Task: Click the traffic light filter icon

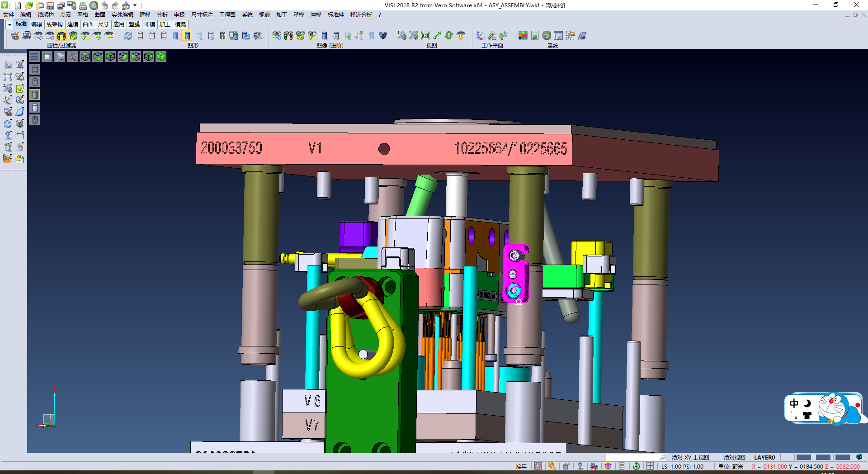Action: click(61, 35)
